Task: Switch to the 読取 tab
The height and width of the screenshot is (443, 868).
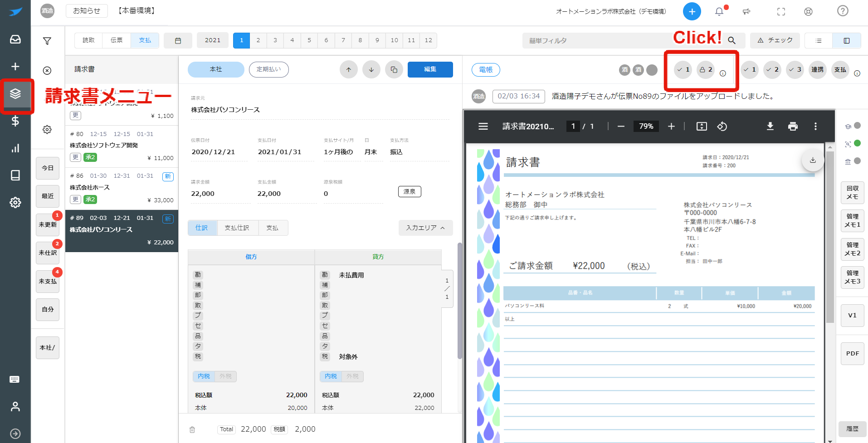Action: [x=88, y=40]
